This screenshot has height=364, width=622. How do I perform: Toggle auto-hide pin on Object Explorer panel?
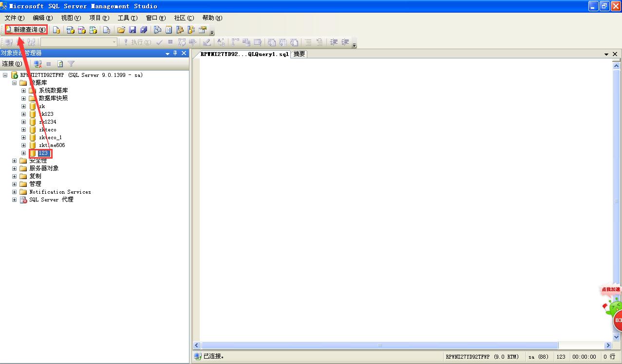coord(175,53)
